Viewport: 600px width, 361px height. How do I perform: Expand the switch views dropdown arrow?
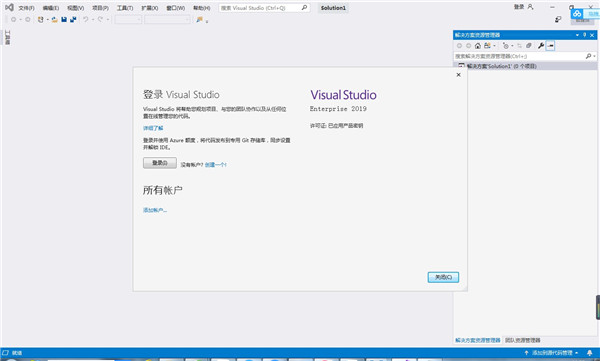494,46
